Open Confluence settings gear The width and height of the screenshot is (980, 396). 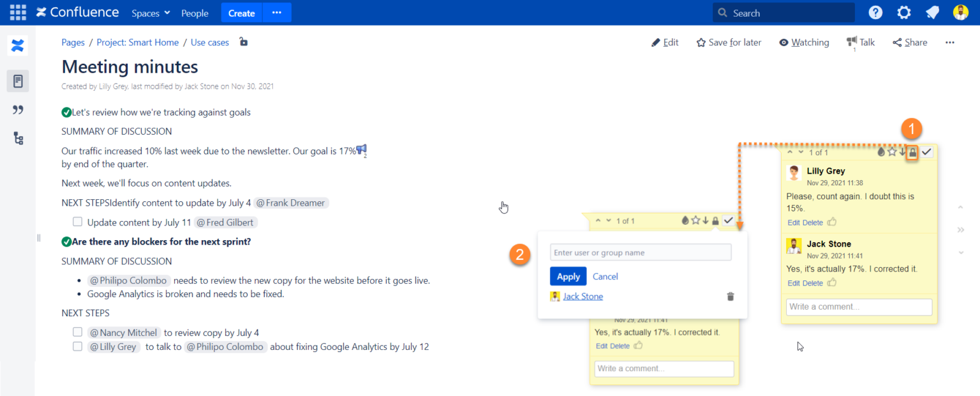[903, 12]
